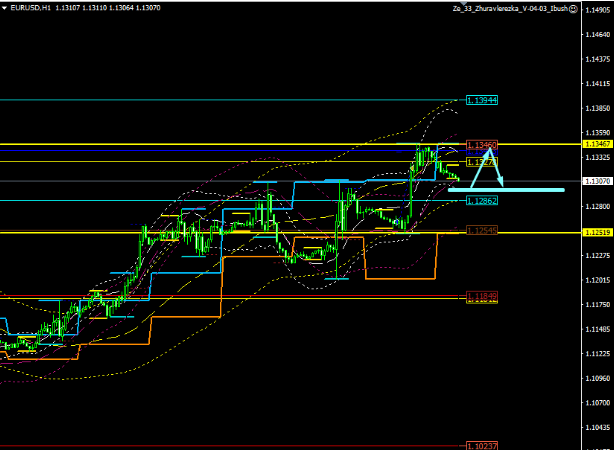
Task: Click the triangle icon beside EURUSD,H1
Action: click(x=5, y=9)
